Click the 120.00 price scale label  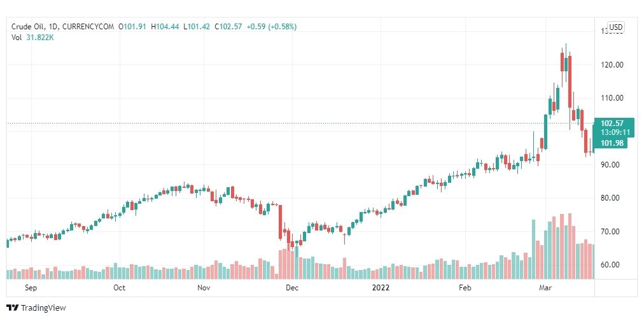click(612, 64)
